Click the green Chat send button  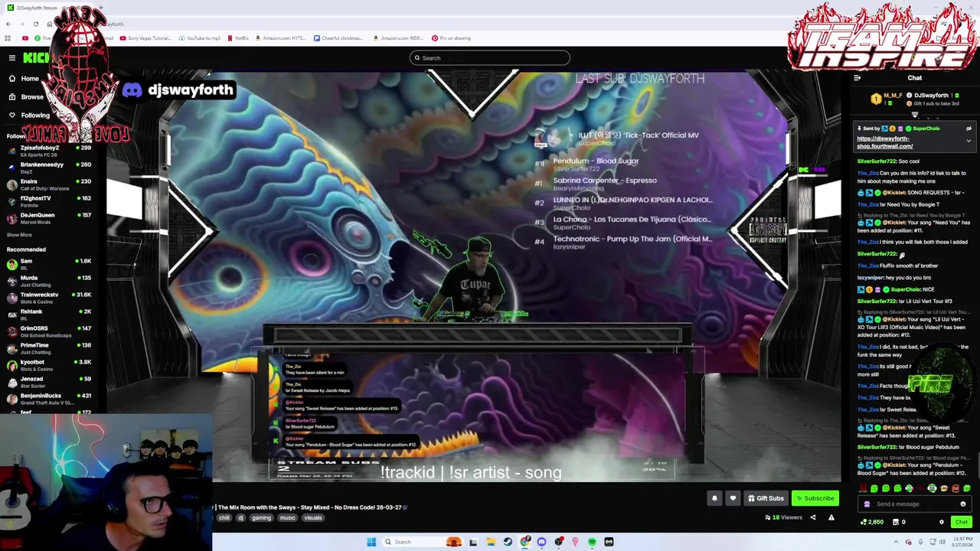[961, 522]
